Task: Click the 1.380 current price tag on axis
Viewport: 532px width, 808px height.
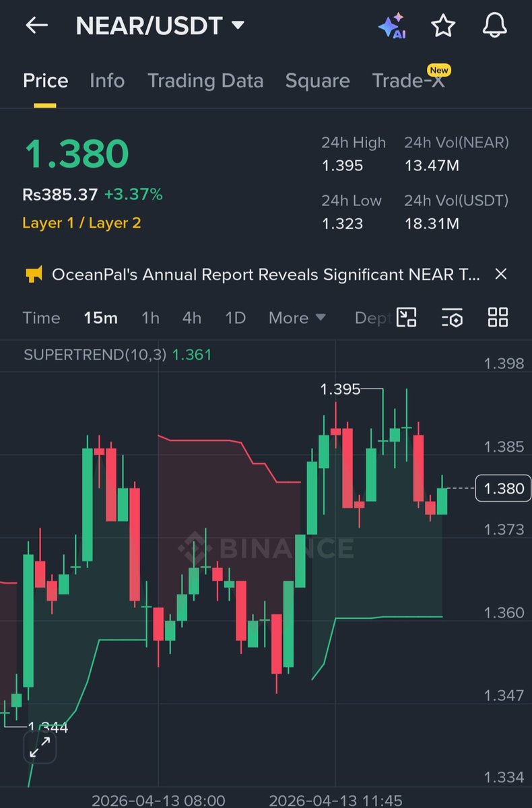Action: pos(504,488)
